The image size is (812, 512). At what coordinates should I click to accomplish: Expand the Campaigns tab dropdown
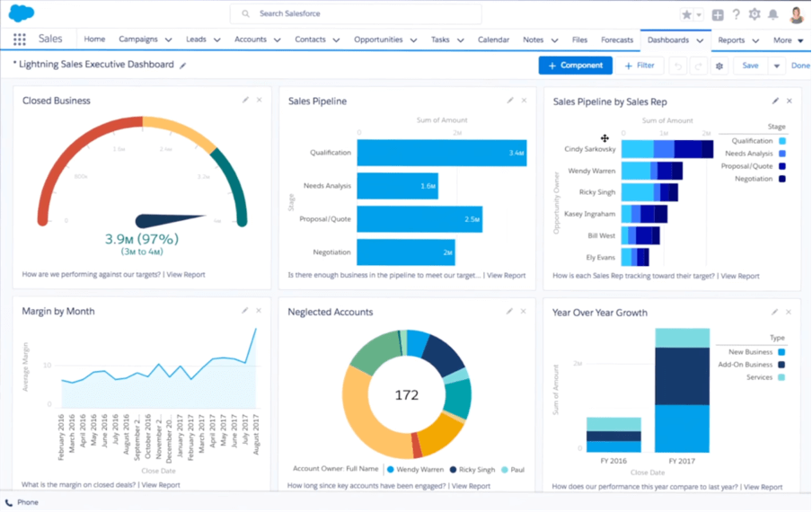point(168,40)
